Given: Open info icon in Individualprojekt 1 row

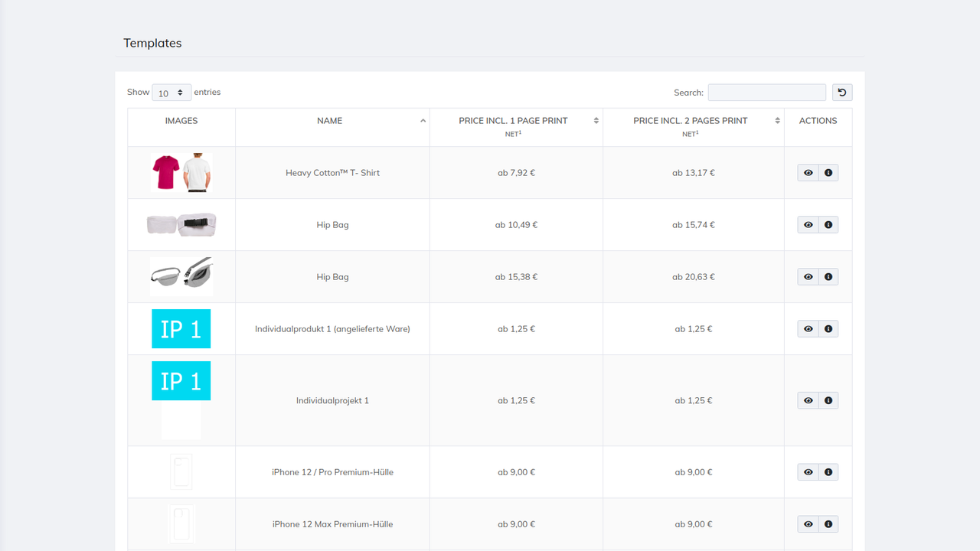Looking at the screenshot, I should 828,400.
